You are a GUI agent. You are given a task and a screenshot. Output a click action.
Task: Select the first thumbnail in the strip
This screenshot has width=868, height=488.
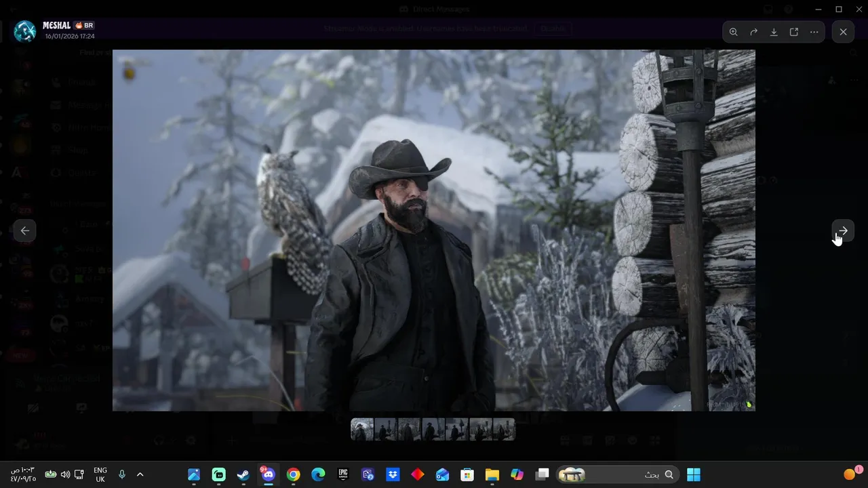click(x=362, y=430)
